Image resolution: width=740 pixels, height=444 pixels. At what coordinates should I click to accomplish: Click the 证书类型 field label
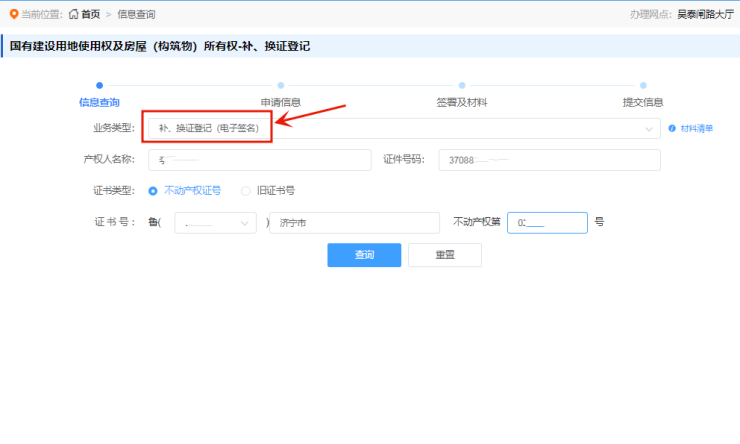click(114, 191)
